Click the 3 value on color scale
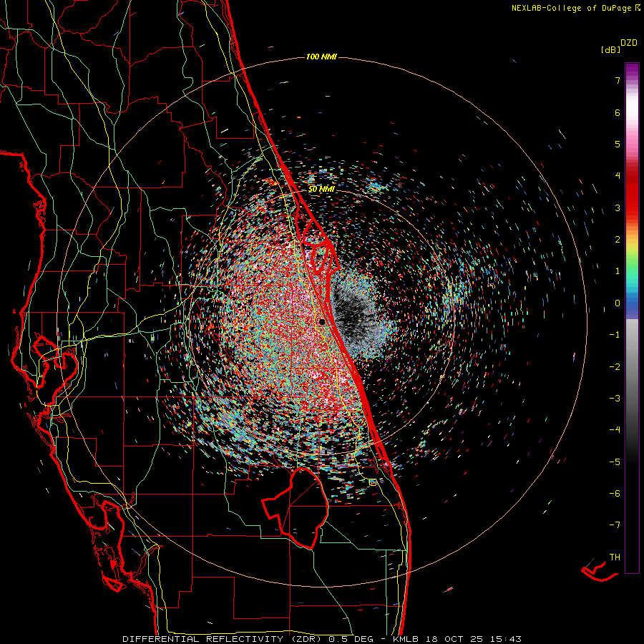This screenshot has width=644, height=644. coord(618,208)
